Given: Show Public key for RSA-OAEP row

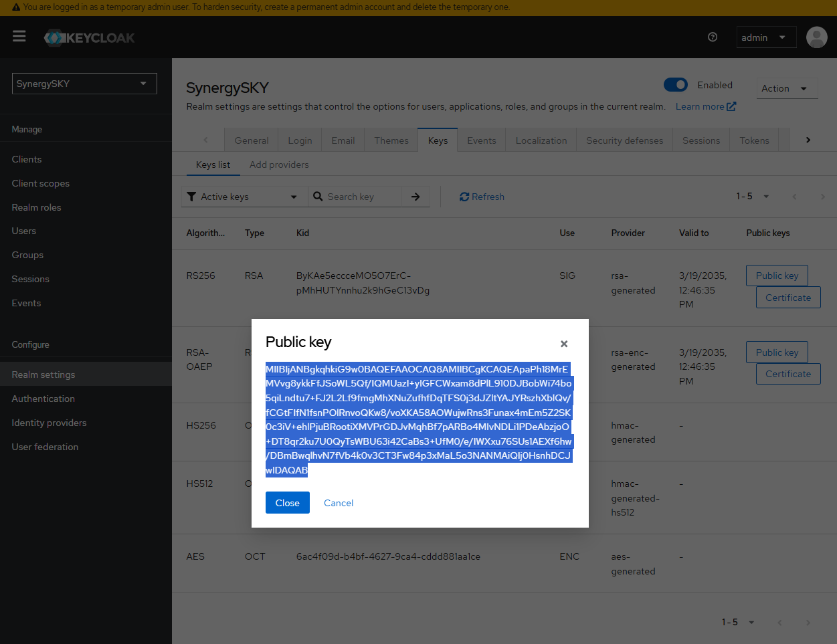Looking at the screenshot, I should point(777,352).
